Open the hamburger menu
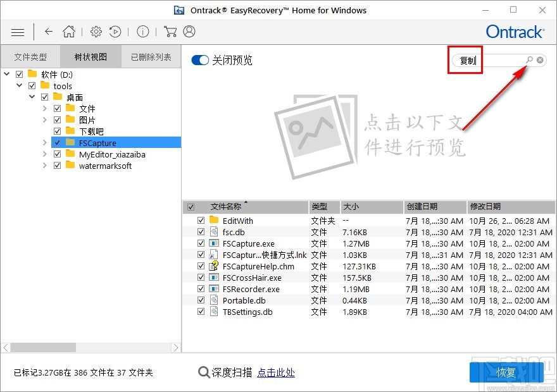 click(17, 32)
